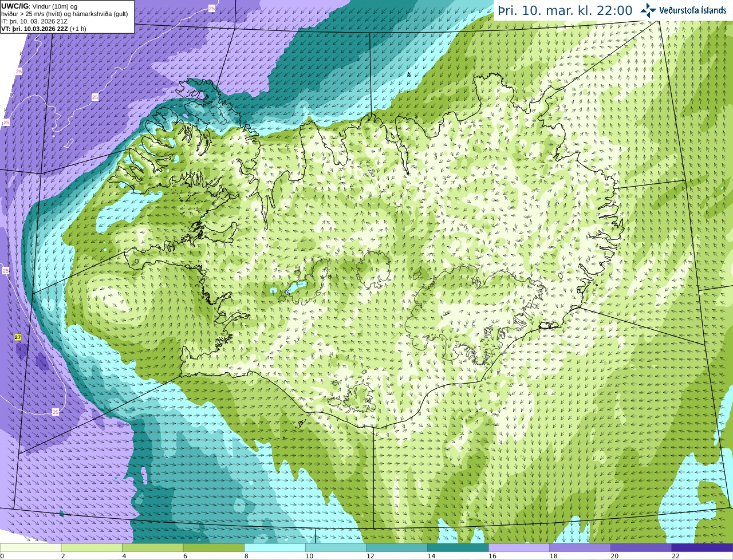The width and height of the screenshot is (733, 560).
Task: Click the Veðurstofa Íslands logo icon
Action: coord(648,10)
